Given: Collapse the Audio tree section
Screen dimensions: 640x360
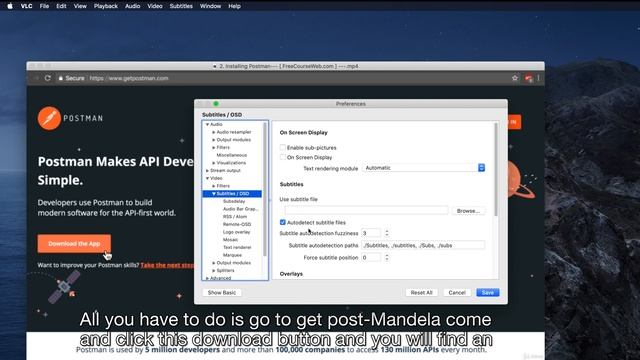Looking at the screenshot, I should coord(207,124).
